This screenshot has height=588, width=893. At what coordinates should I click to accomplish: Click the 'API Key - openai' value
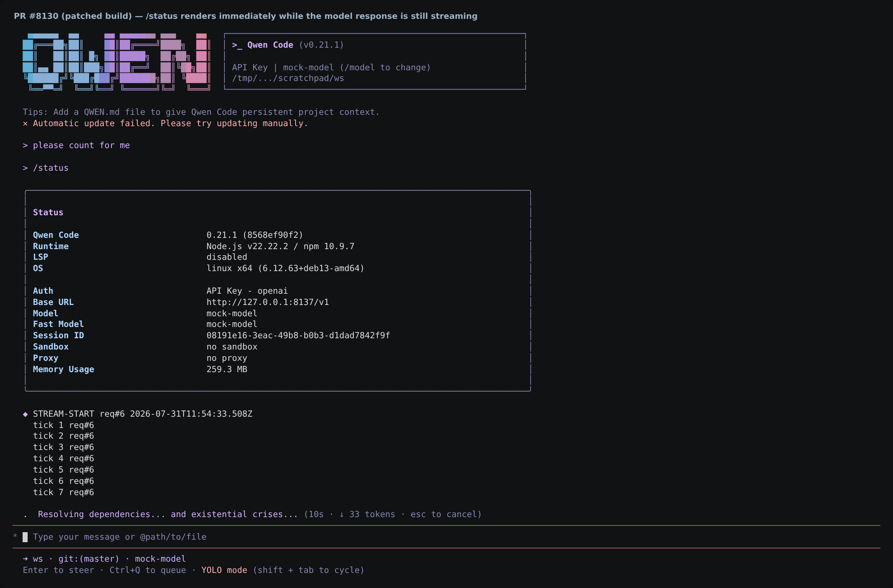tap(247, 291)
